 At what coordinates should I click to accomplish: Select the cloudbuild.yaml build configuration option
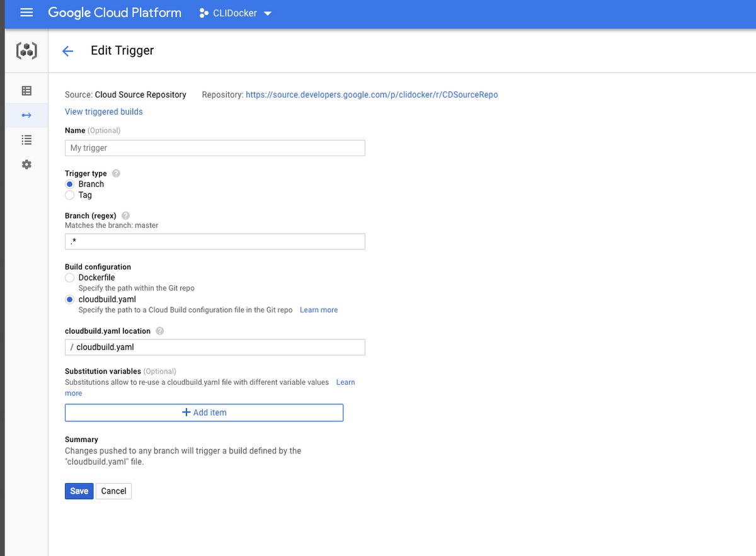[x=69, y=299]
